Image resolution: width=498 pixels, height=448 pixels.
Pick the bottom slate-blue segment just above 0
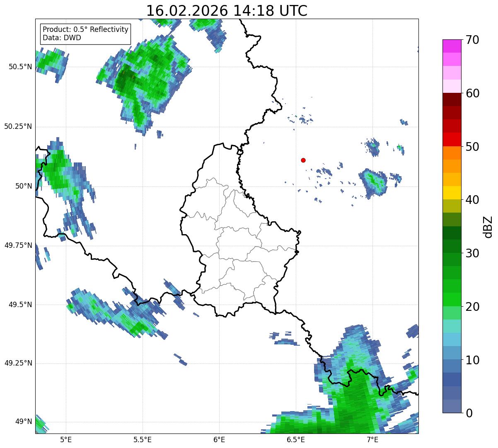coord(452,406)
